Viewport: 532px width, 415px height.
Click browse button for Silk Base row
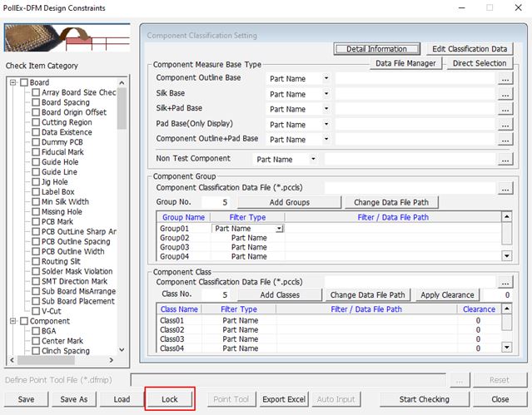pyautogui.click(x=505, y=93)
